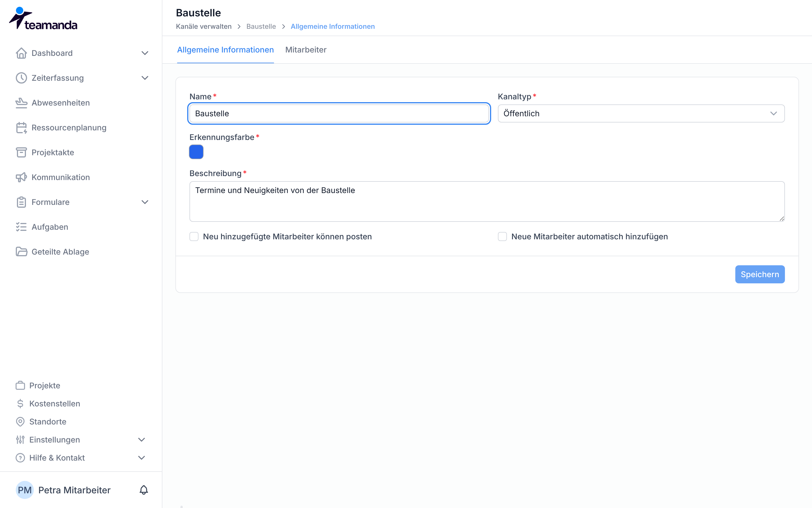
Task: Open Aufgaben in the sidebar
Action: (50, 227)
